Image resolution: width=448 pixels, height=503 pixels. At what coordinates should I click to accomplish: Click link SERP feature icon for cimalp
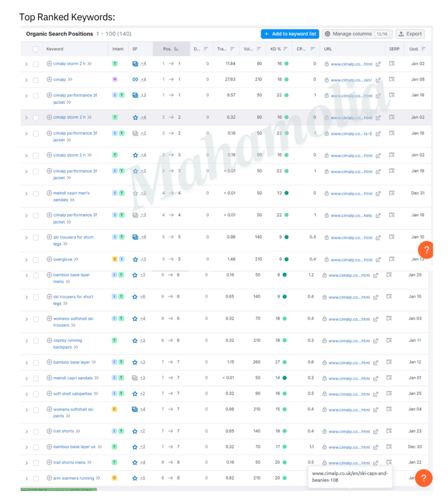coord(135,79)
